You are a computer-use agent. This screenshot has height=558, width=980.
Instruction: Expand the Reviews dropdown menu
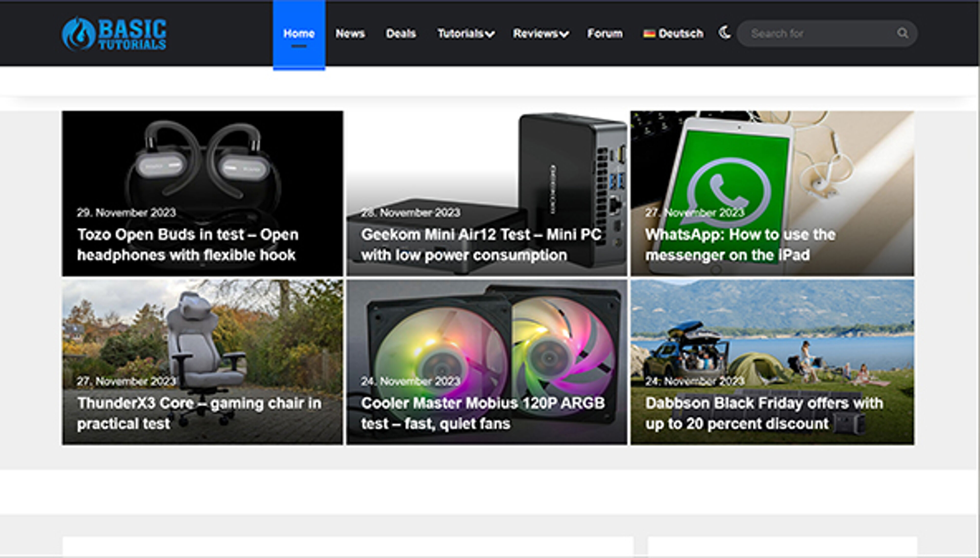[x=540, y=34]
